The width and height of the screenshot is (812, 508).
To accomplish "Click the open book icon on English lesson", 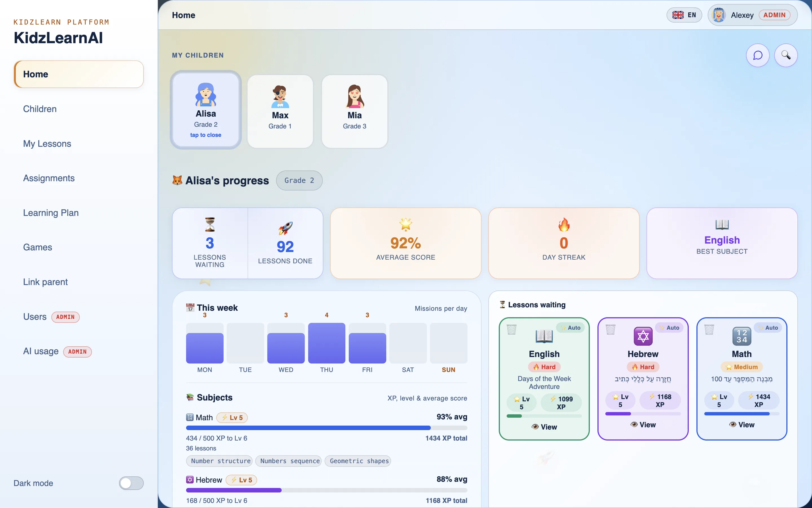I will (x=544, y=336).
